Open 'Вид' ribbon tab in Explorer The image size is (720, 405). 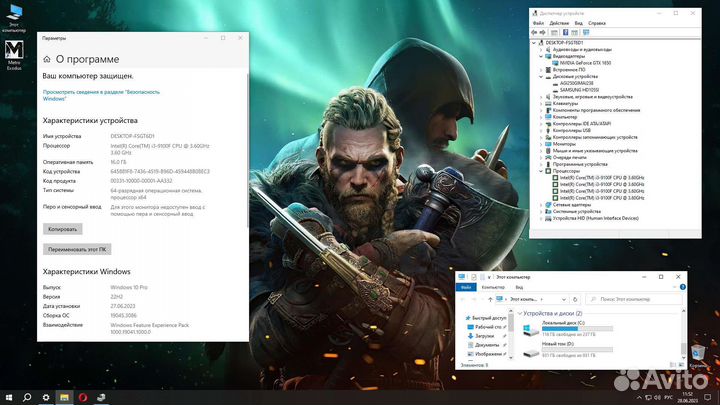tap(519, 287)
